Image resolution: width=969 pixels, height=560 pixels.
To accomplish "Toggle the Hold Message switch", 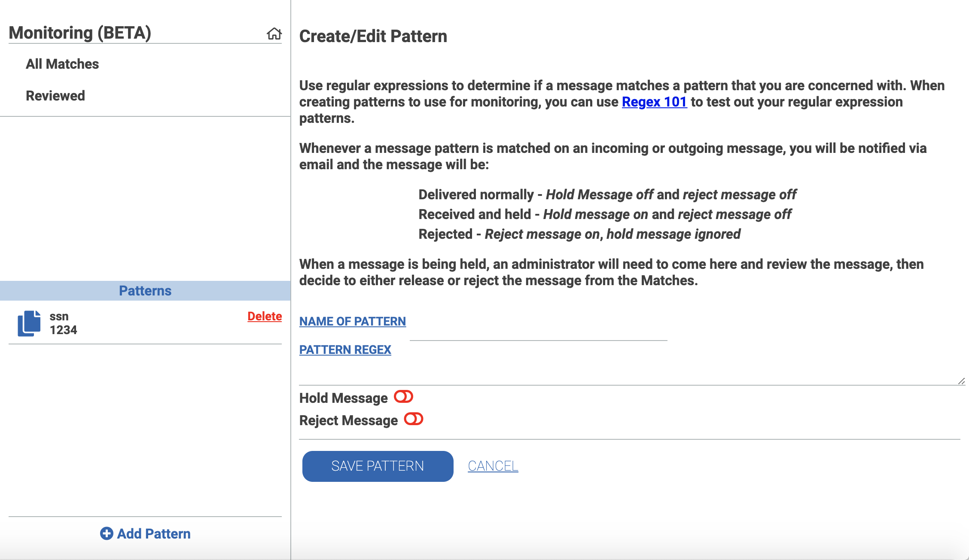I will [x=403, y=397].
